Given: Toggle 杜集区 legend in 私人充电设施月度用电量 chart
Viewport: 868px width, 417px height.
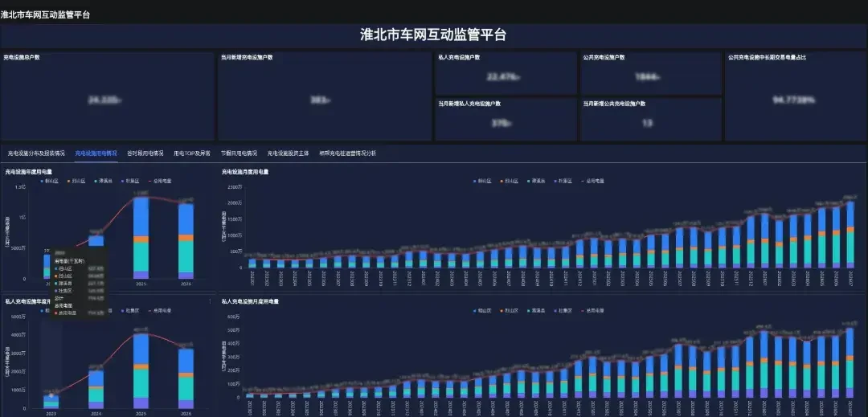Looking at the screenshot, I should pos(563,311).
